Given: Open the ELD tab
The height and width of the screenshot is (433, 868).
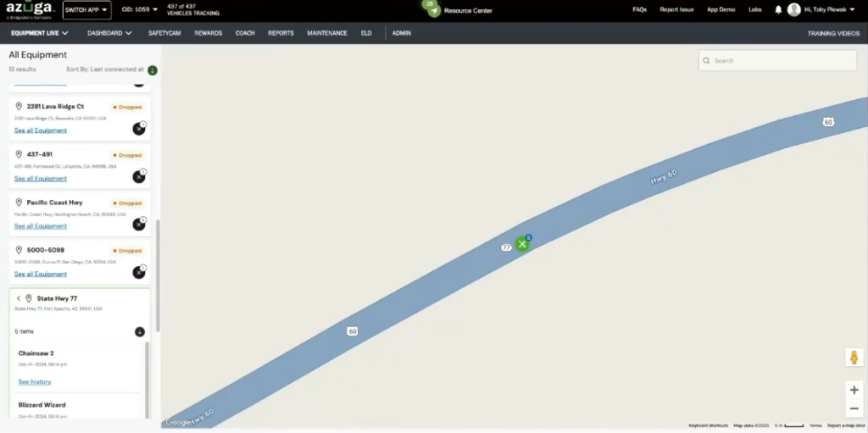Looking at the screenshot, I should [366, 33].
